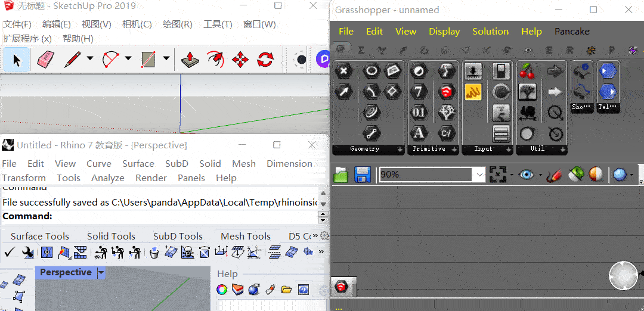Toggle shaded preview sphere icon

[x=596, y=175]
